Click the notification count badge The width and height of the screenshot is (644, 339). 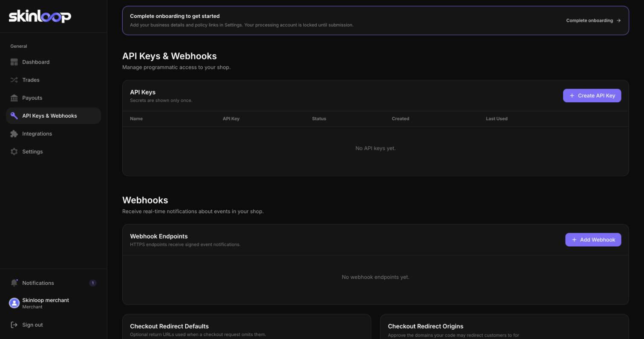coord(93,283)
